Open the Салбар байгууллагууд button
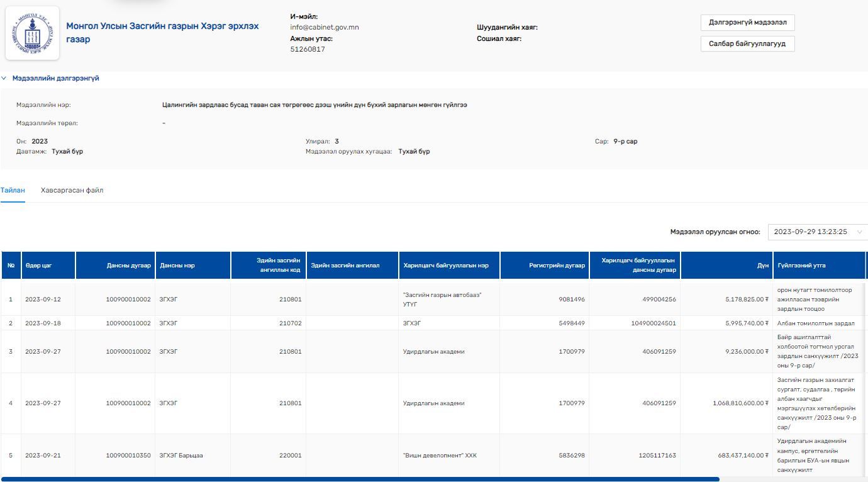Image resolution: width=868 pixels, height=482 pixels. pos(747,44)
